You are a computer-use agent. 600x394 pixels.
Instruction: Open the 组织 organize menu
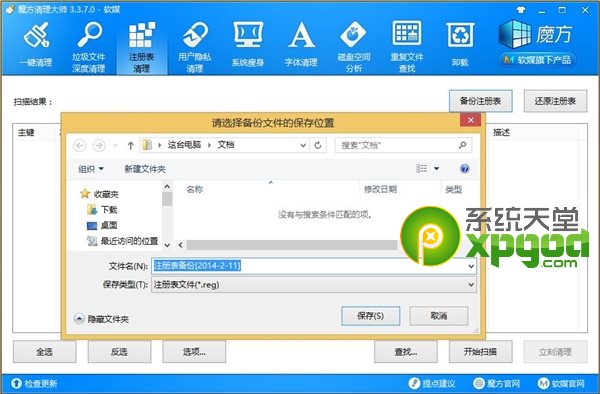click(x=91, y=169)
